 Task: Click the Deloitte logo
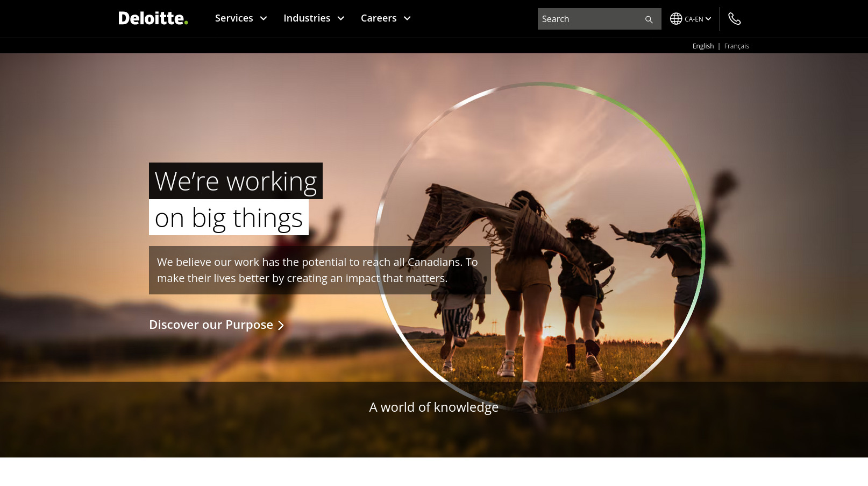153,18
